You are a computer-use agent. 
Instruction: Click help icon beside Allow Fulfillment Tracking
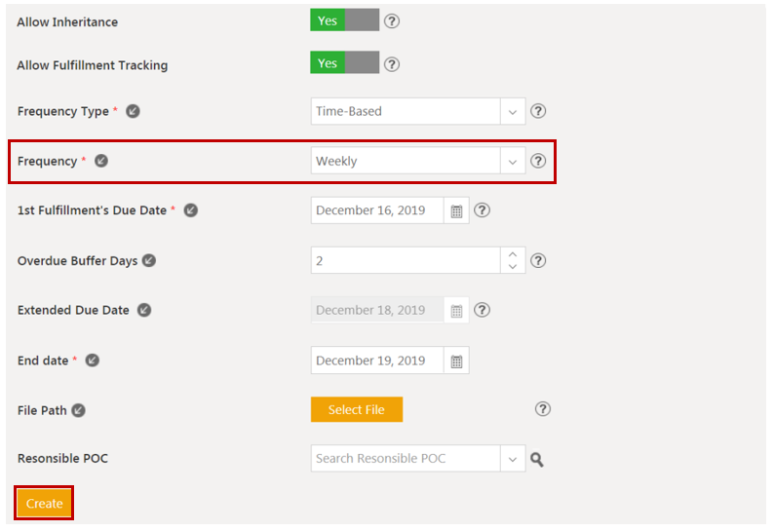392,65
